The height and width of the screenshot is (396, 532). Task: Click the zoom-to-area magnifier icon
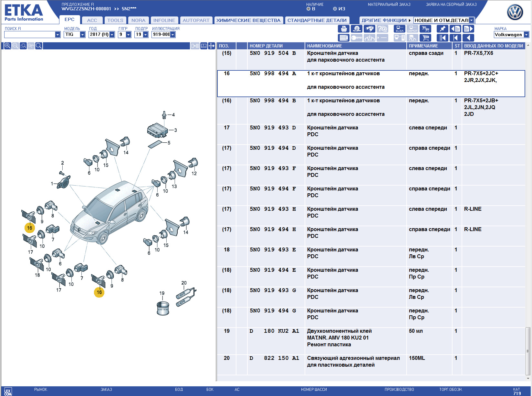(x=23, y=46)
